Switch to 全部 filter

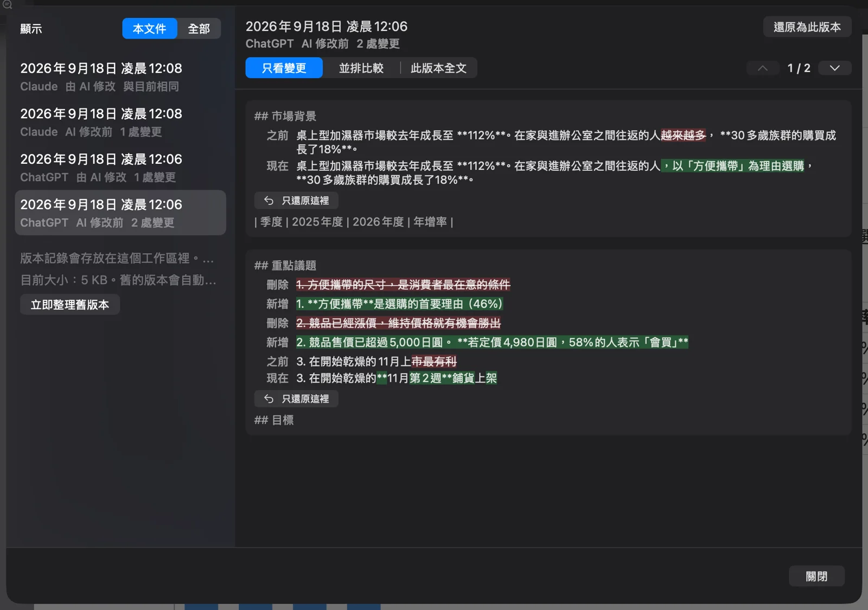click(199, 29)
